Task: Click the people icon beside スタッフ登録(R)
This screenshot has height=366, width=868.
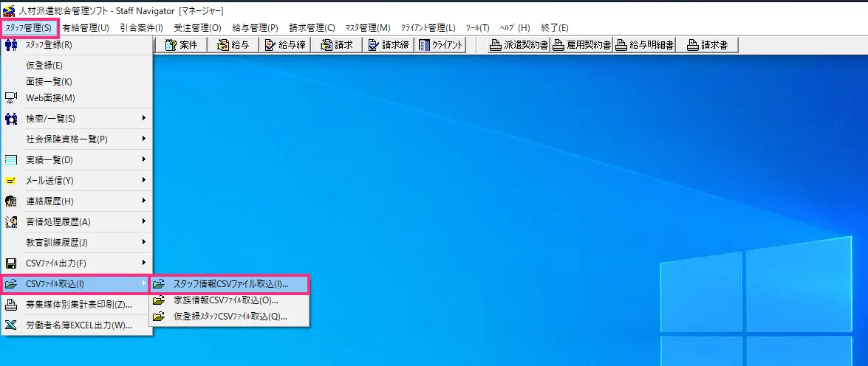Action: 10,45
